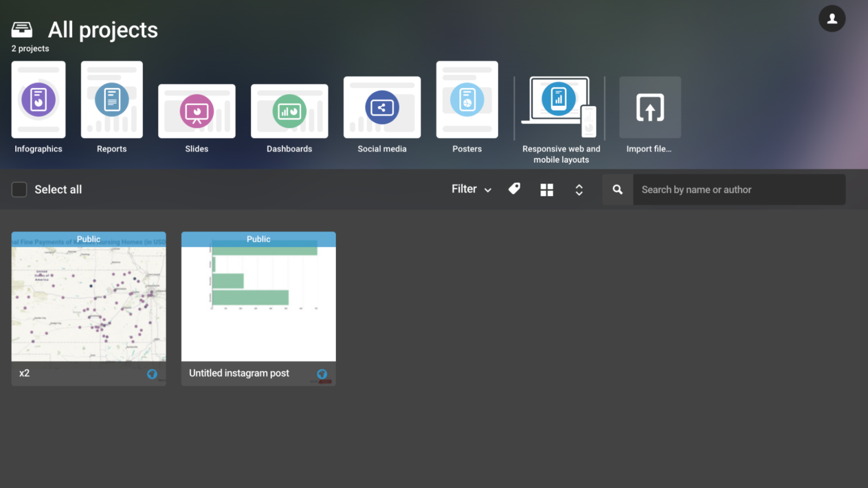Open the sort order selector
This screenshot has height=488, width=868.
click(579, 189)
